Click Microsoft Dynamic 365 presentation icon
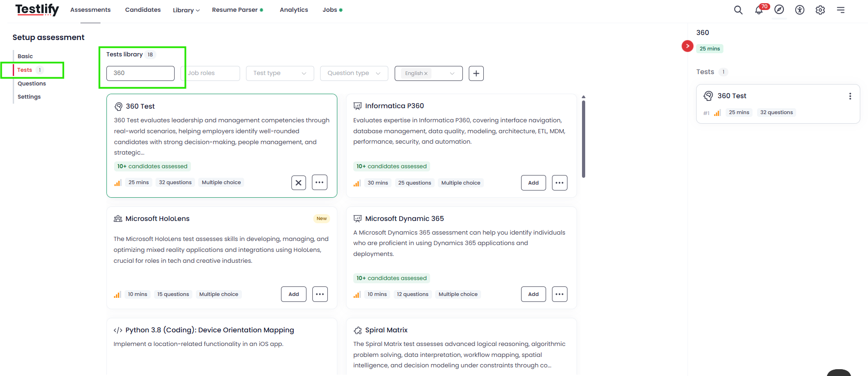 click(x=358, y=219)
